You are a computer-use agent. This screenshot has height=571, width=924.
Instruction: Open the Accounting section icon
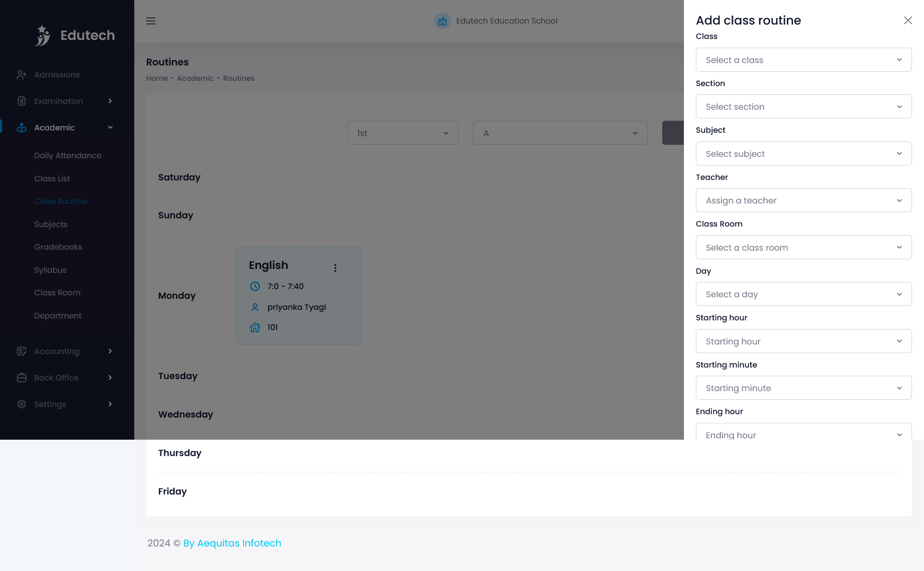tap(22, 351)
